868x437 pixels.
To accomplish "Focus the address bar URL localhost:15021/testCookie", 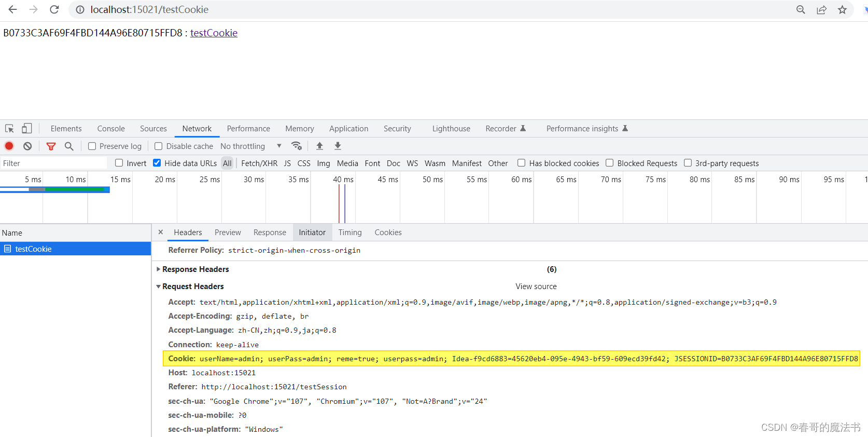I will click(149, 9).
